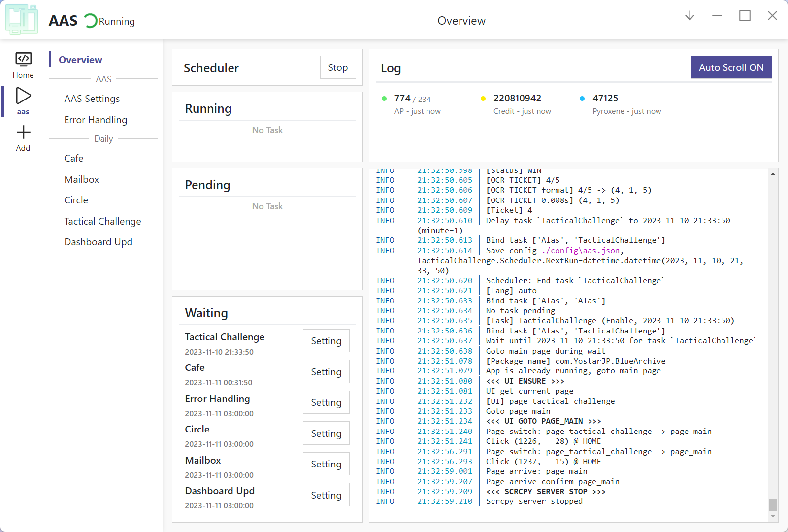Click the log scrollbar thumb
The image size is (788, 532).
coord(773,505)
